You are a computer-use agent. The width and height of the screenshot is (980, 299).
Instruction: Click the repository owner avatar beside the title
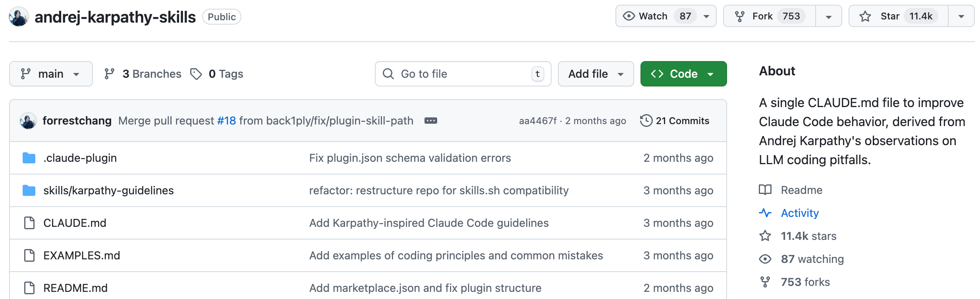(x=19, y=17)
